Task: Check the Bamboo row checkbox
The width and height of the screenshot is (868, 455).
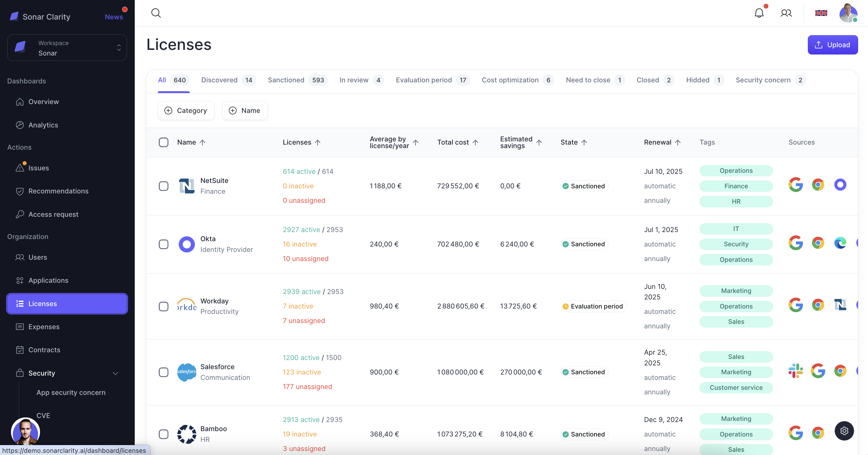Action: pyautogui.click(x=163, y=434)
